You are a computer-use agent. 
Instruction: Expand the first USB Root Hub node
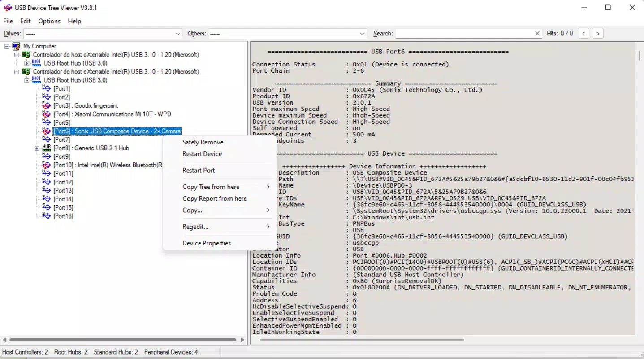(x=26, y=63)
